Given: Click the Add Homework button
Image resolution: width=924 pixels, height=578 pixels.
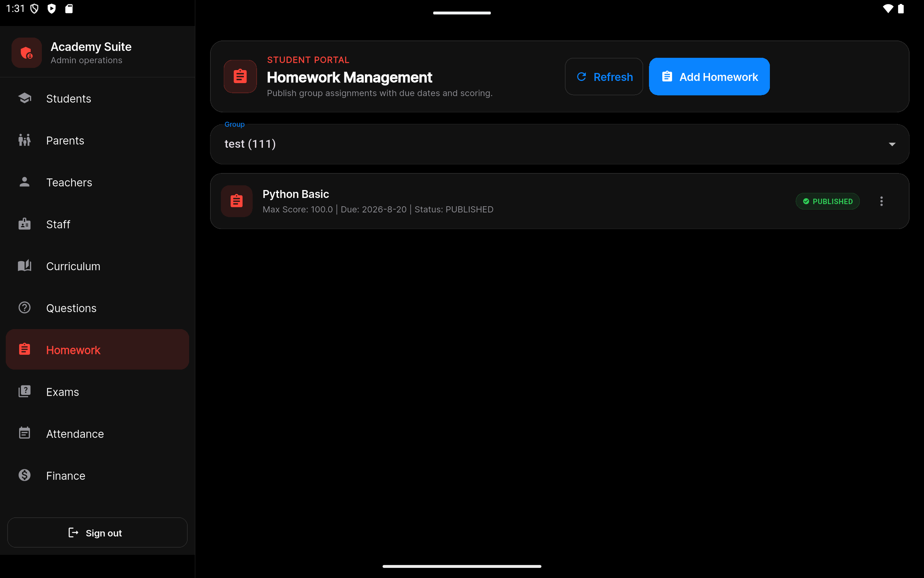Looking at the screenshot, I should pos(709,77).
